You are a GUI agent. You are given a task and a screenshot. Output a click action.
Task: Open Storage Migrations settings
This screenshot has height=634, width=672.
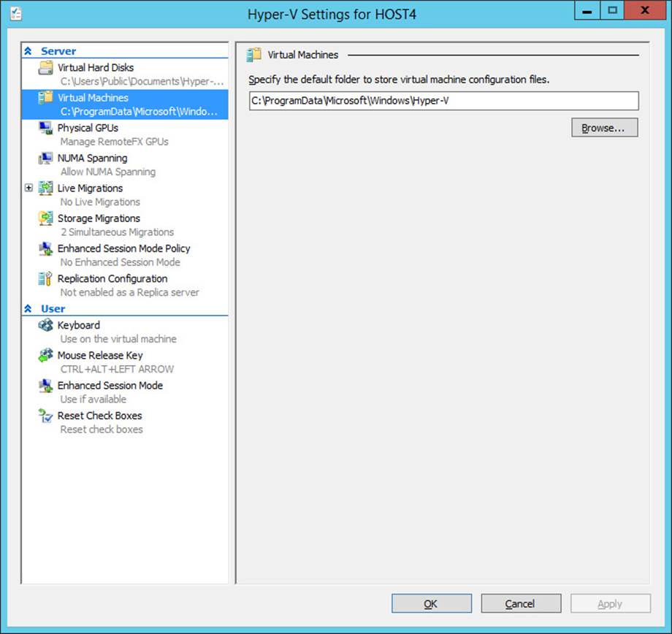click(x=99, y=218)
